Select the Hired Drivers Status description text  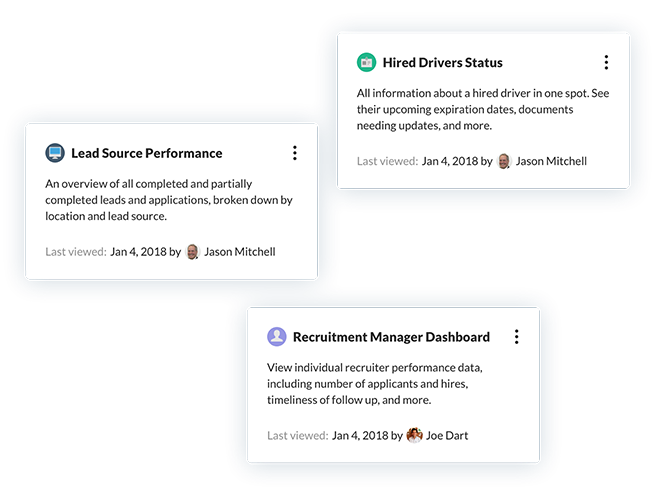(x=483, y=109)
